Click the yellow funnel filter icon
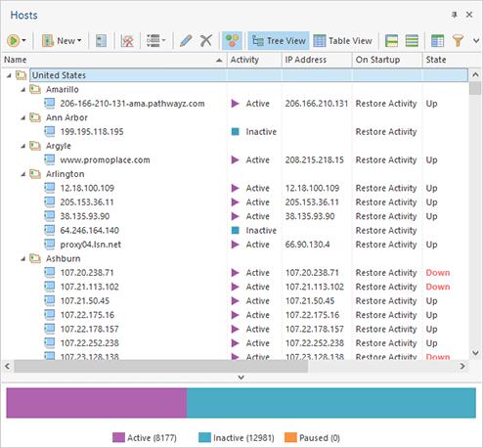483x448 pixels. point(458,41)
